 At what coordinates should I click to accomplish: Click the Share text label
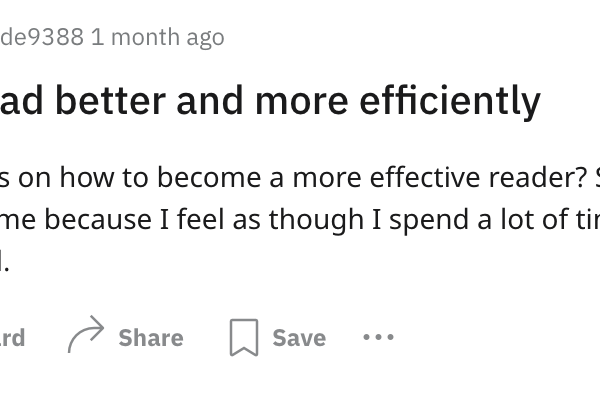[x=151, y=338]
